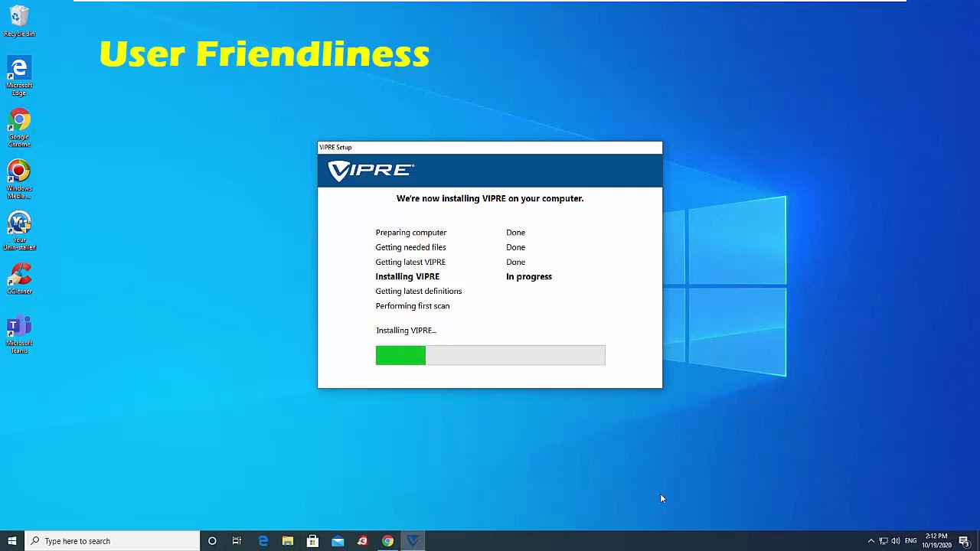This screenshot has height=551, width=980.
Task: Open the Windows Start menu
Action: pyautogui.click(x=12, y=541)
